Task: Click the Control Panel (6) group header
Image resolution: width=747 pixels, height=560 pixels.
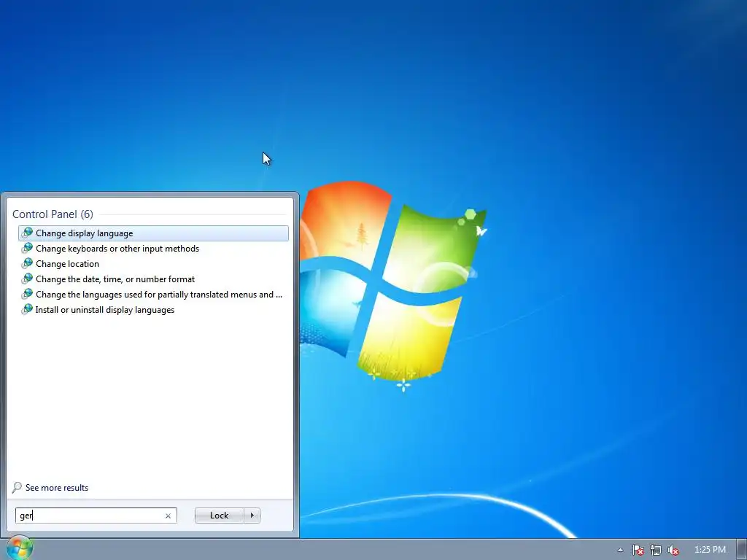Action: pyautogui.click(x=53, y=214)
